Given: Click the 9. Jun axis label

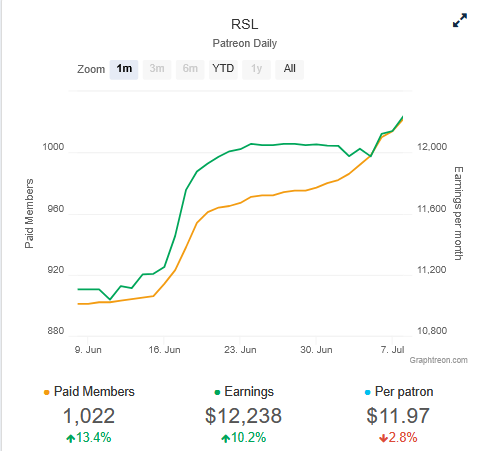Looking at the screenshot, I should 88,350.
